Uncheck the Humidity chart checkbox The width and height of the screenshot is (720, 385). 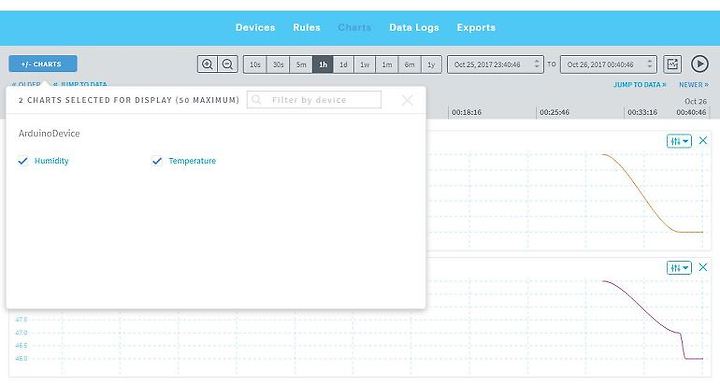23,161
